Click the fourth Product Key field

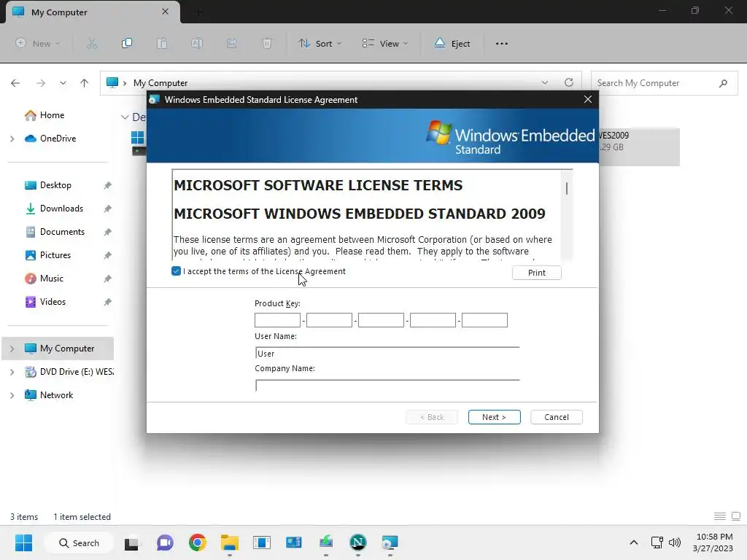[433, 320]
